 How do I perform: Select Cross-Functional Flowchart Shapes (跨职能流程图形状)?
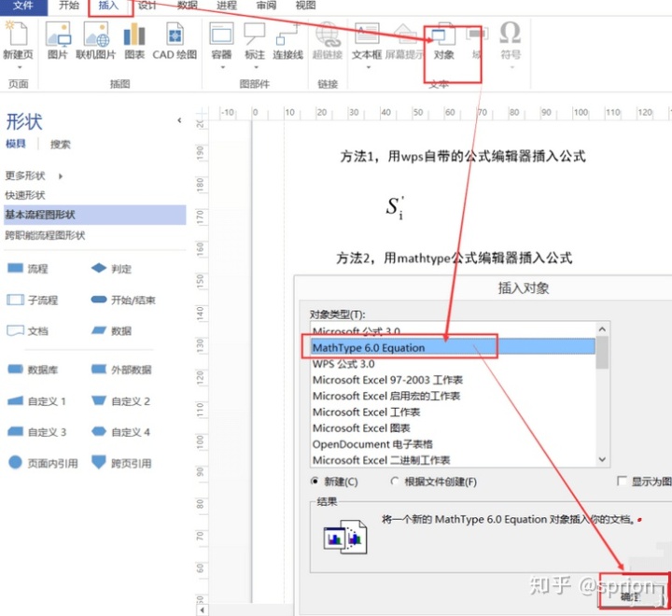pos(45,235)
